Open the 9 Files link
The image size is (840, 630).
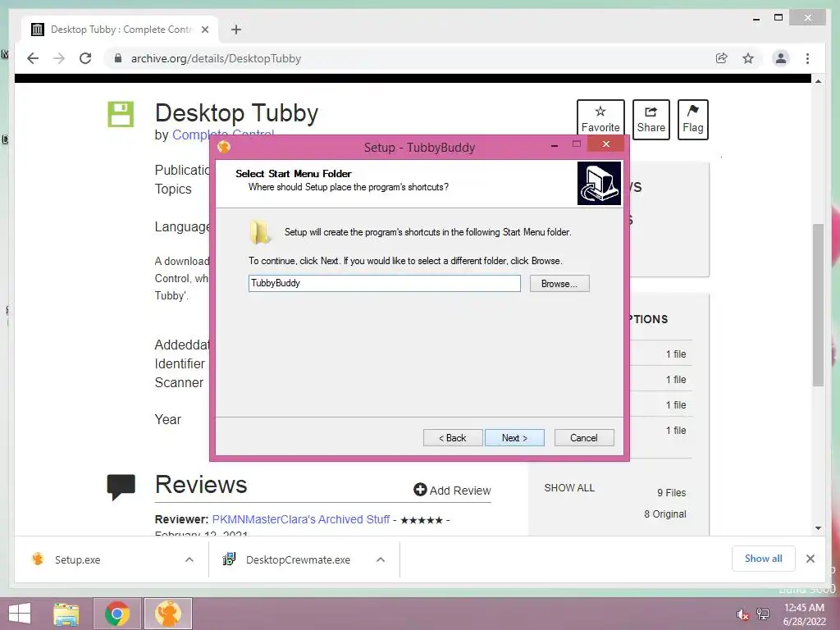click(x=671, y=492)
